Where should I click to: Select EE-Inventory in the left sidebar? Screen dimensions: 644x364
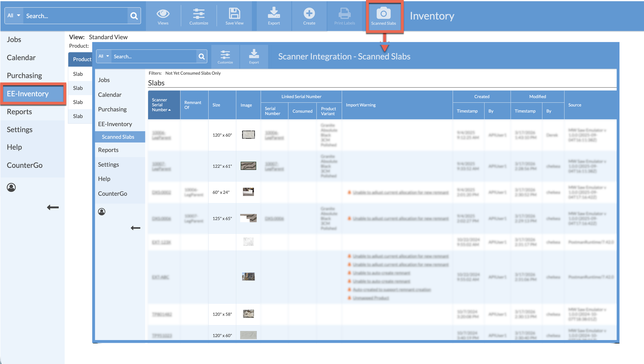point(28,94)
